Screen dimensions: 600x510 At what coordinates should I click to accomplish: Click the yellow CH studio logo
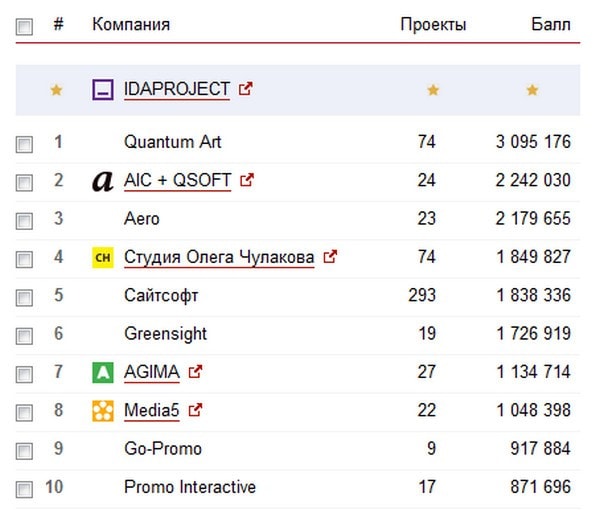point(102,258)
